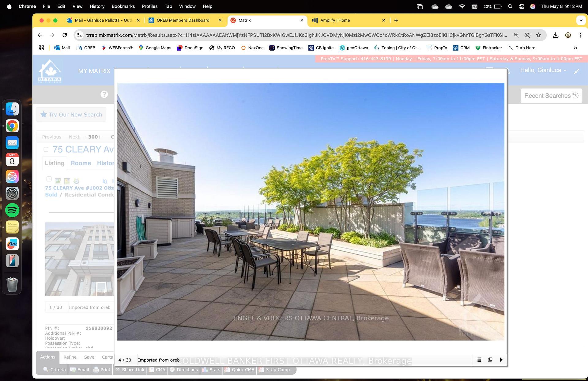This screenshot has height=381, width=588.
Task: Open thumbnail grid view in photo viewer
Action: tap(479, 360)
